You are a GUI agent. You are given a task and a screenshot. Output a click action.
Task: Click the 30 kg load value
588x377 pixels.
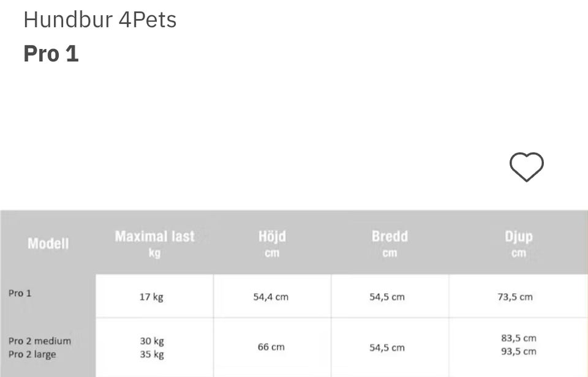[152, 341]
